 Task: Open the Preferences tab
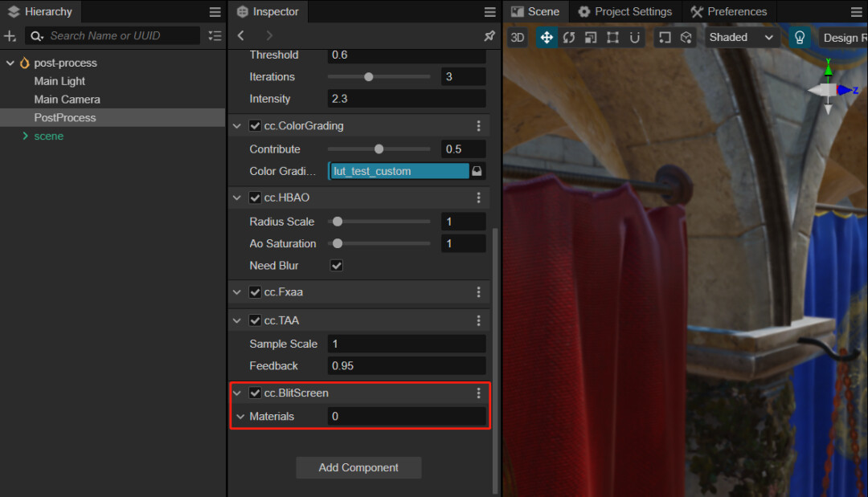(728, 11)
